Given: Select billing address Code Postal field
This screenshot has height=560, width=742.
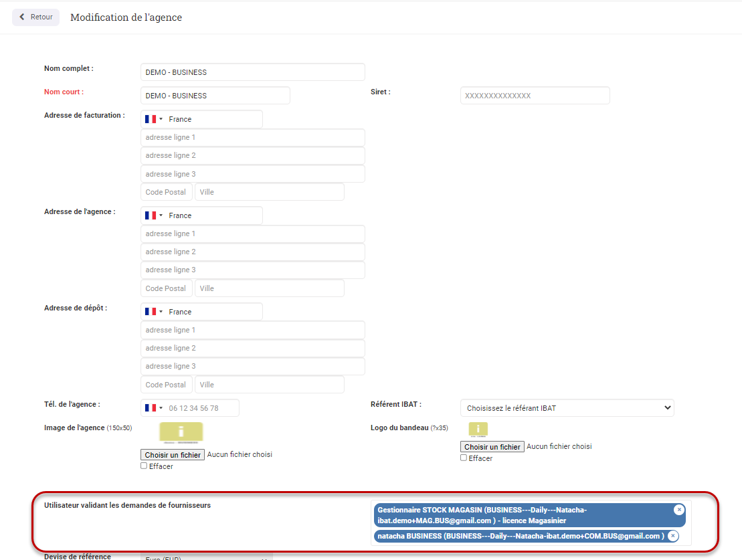Looking at the screenshot, I should (166, 192).
